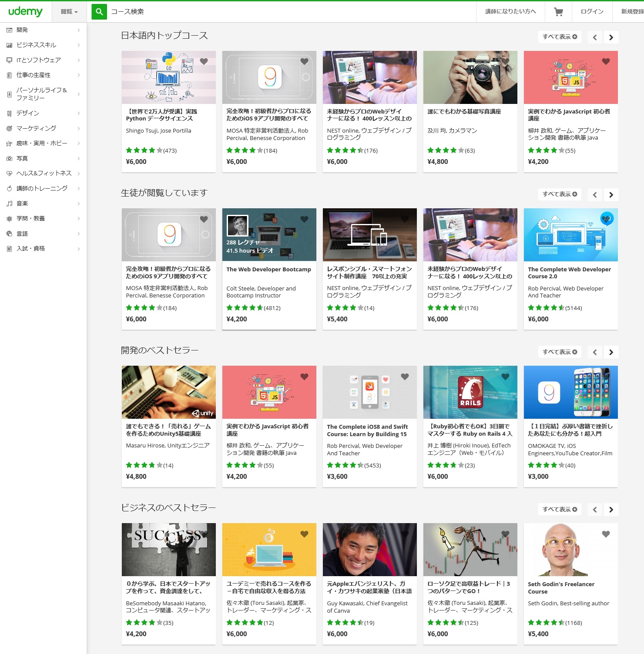Show previous courses in 生徒が閲覧しています
Screen dimensions: 644x654
(595, 195)
